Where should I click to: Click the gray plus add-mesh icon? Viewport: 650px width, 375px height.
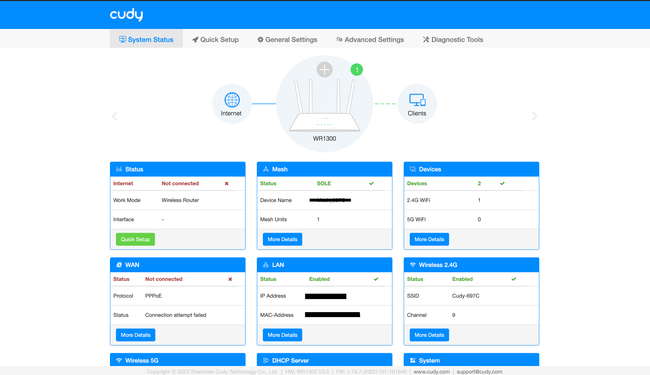click(325, 70)
